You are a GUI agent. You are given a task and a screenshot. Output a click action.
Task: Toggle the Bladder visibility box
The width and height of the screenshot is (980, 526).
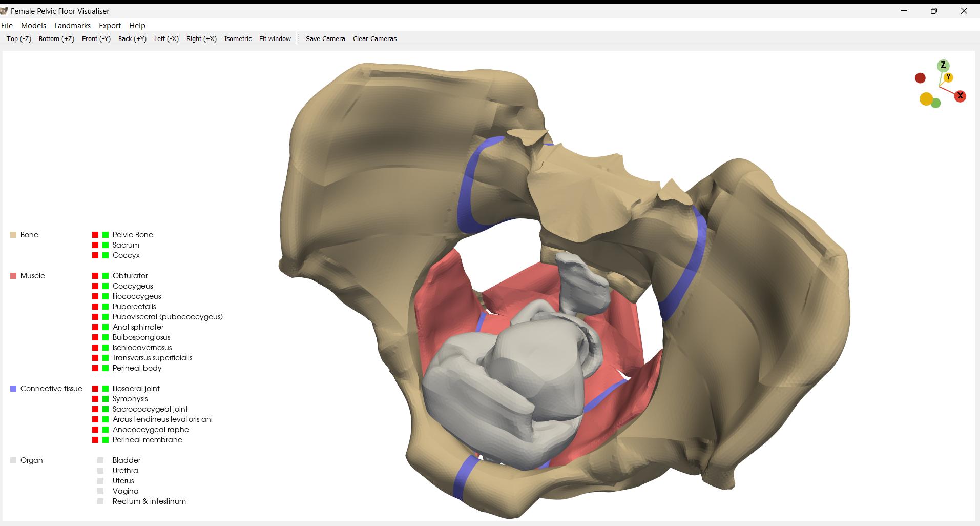[100, 460]
